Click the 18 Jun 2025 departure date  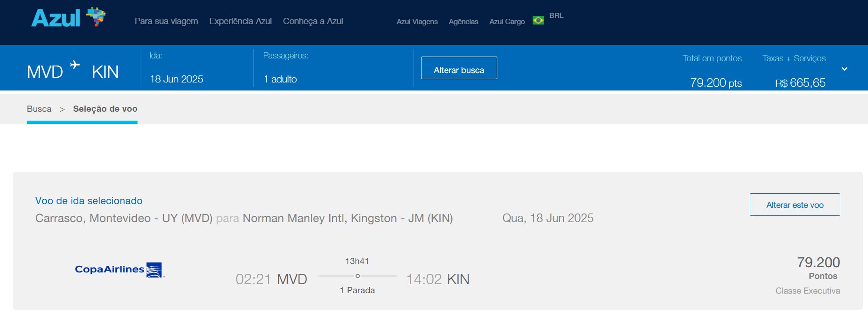(176, 79)
